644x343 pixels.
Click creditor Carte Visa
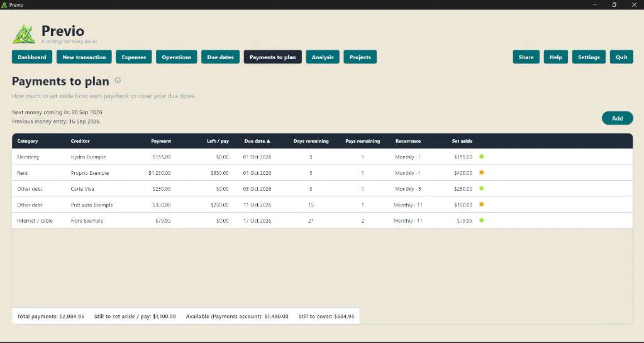[82, 189]
